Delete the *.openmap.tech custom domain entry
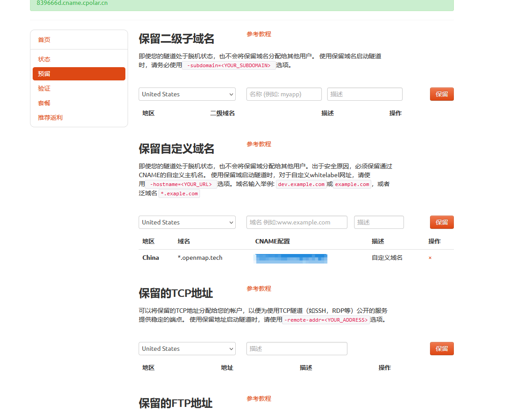Image resolution: width=532 pixels, height=410 pixels. tap(430, 258)
